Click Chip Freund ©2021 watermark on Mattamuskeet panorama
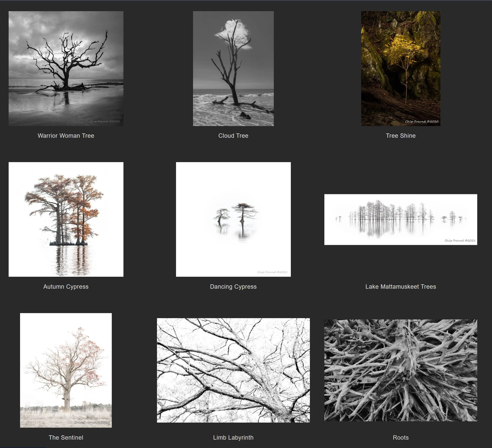The image size is (492, 448). pos(460,240)
